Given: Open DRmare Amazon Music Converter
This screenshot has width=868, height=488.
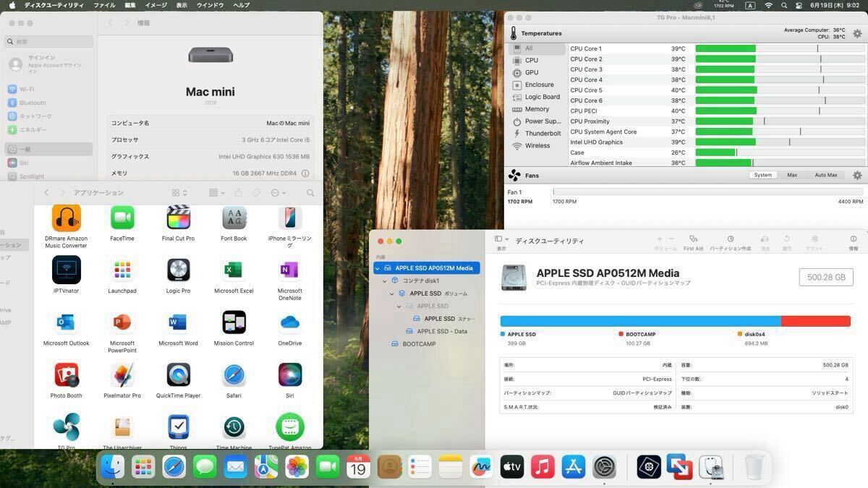Looking at the screenshot, I should click(x=67, y=218).
